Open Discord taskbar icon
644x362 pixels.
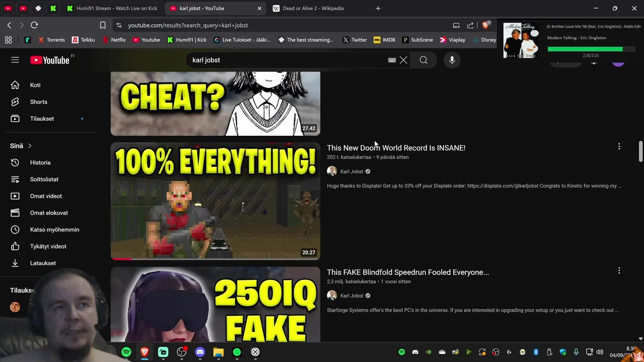click(200, 352)
